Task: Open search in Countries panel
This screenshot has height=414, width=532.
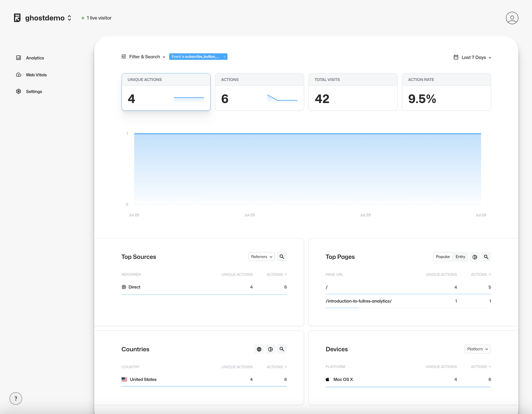Action: click(282, 349)
